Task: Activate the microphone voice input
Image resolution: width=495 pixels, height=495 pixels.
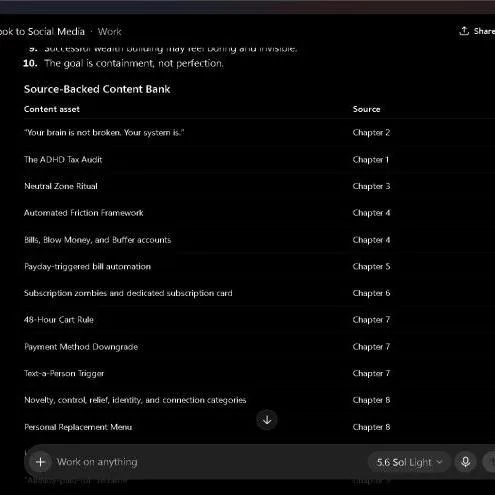Action: 466,462
